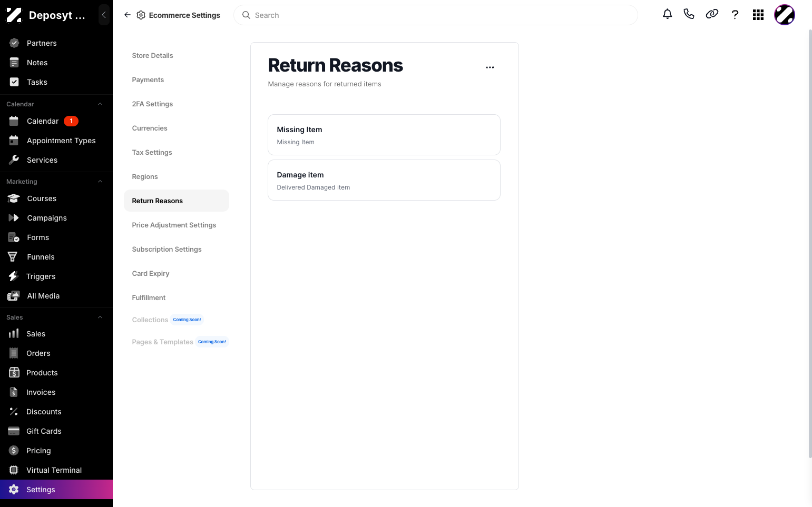This screenshot has width=812, height=507.
Task: Open the Regions settings tab
Action: (177, 176)
